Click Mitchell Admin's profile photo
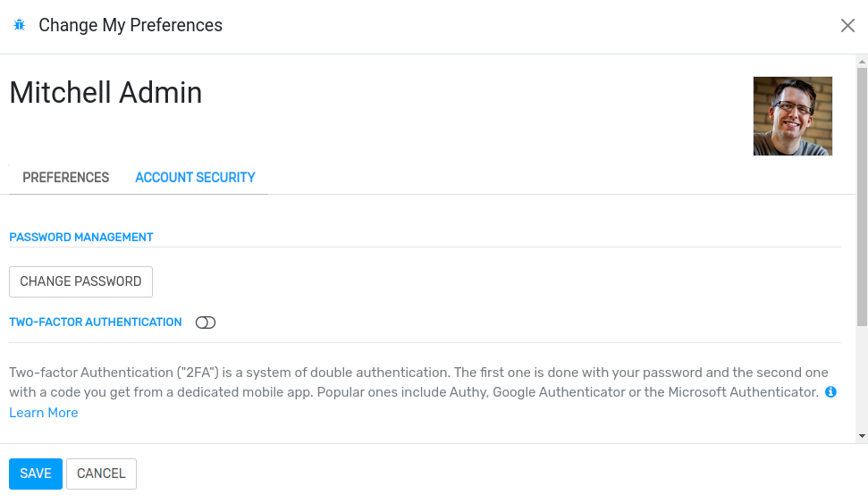Screen dimensions: 868x503 pyautogui.click(x=792, y=116)
